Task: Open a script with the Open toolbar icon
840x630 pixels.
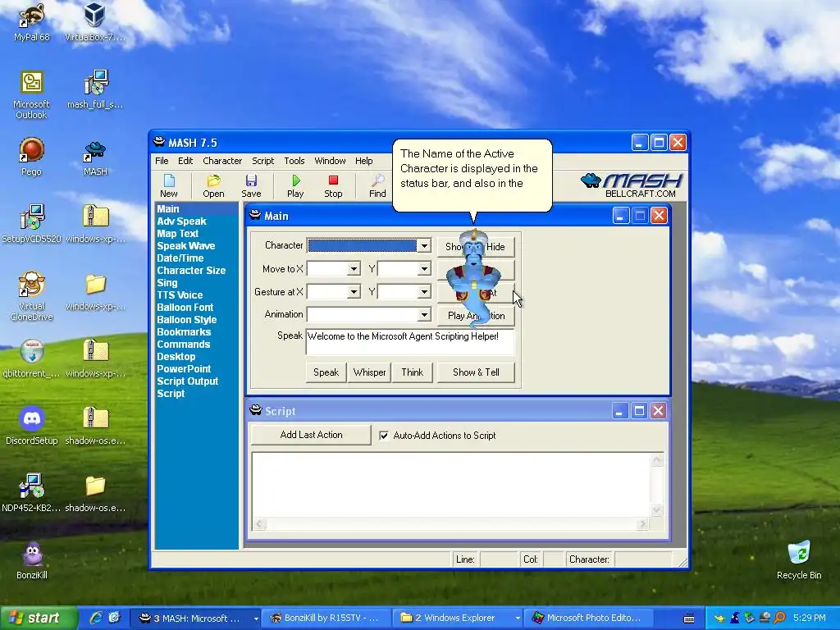Action: pos(213,186)
